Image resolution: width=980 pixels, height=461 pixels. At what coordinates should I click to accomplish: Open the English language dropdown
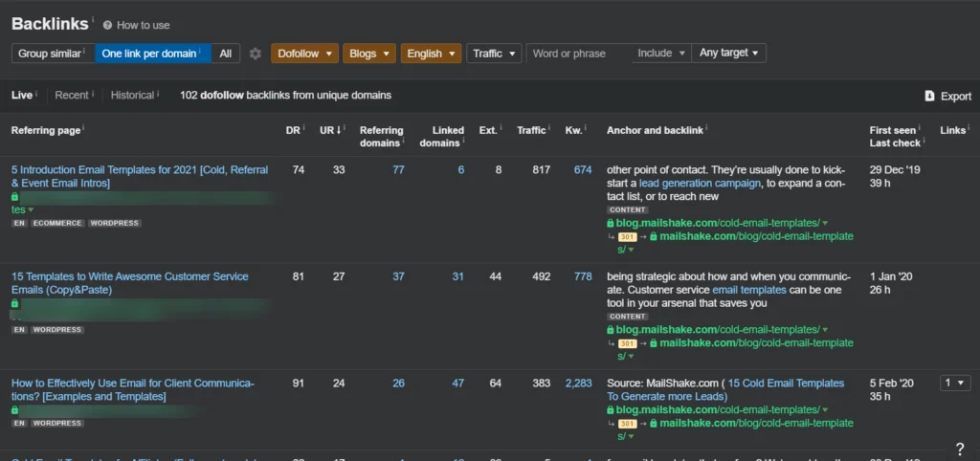click(x=432, y=54)
